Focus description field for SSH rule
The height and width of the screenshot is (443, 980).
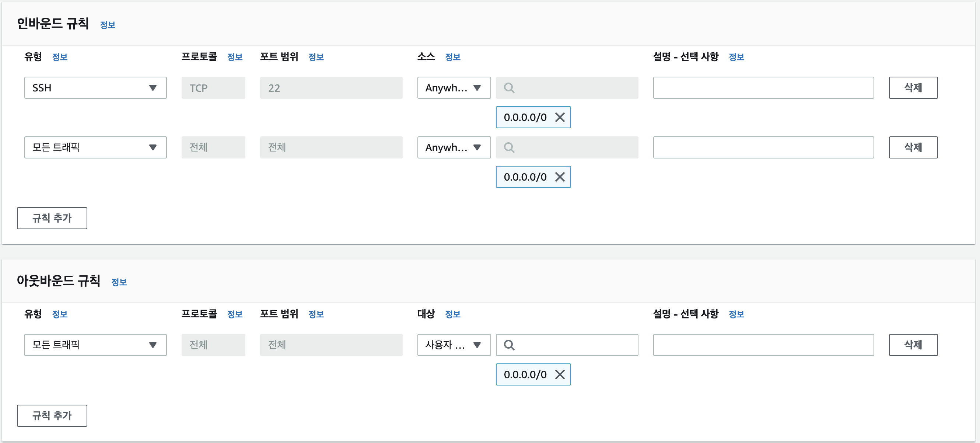tap(763, 88)
